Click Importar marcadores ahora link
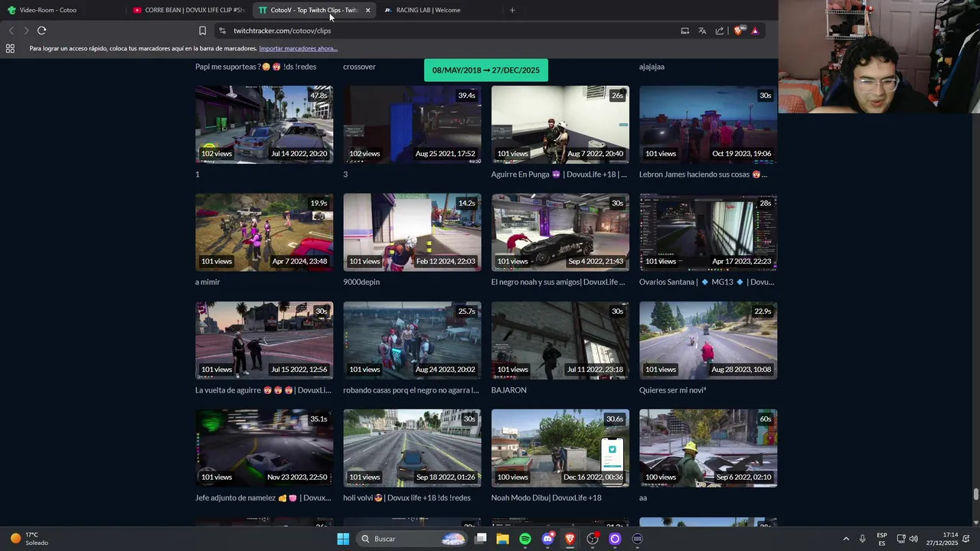980x551 pixels. [x=298, y=48]
